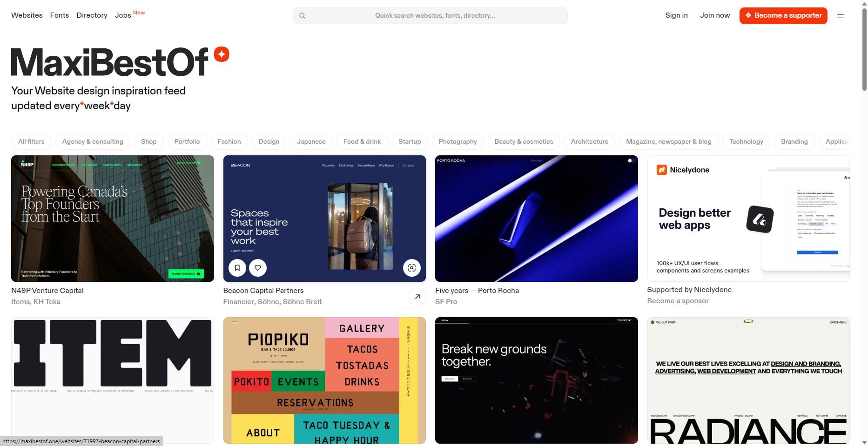Open the ITEM website thumbnail
Viewport: 868px width, 446px height.
113,380
